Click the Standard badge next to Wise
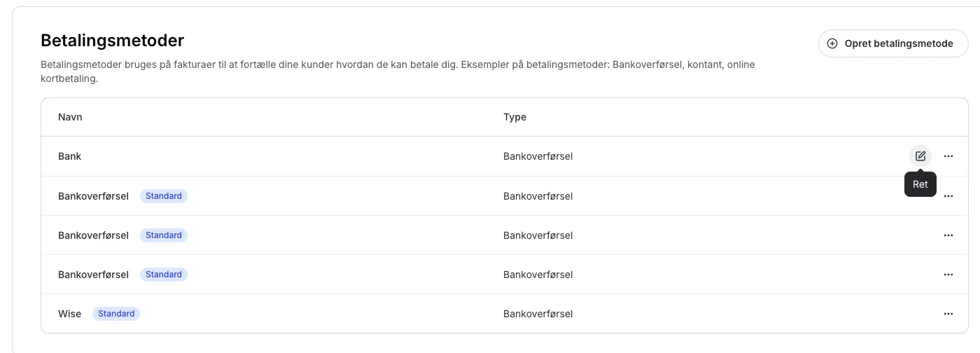 coord(116,314)
